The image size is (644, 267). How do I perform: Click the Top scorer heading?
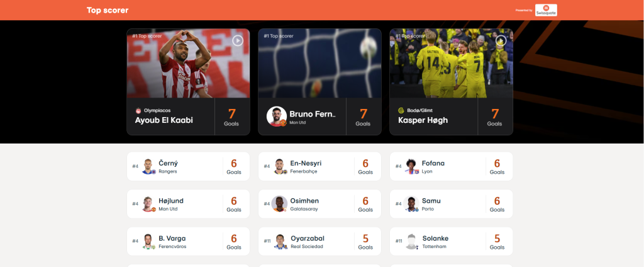pyautogui.click(x=108, y=10)
